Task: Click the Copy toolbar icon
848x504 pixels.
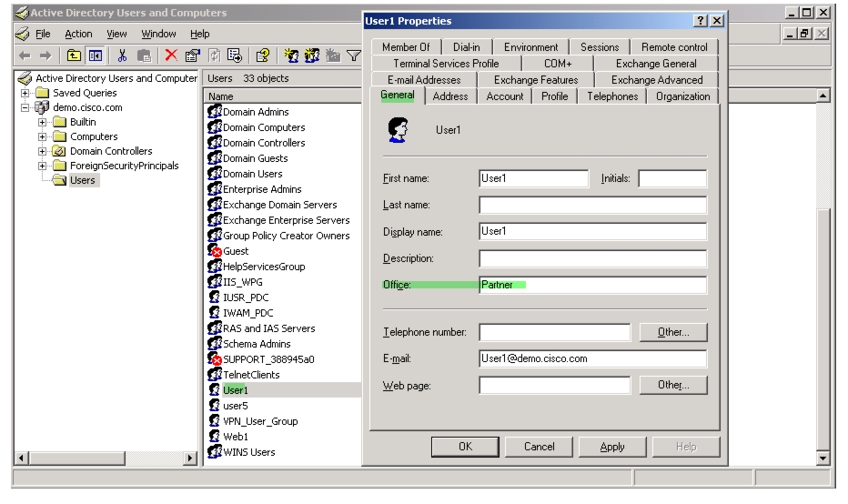Action: [x=144, y=55]
